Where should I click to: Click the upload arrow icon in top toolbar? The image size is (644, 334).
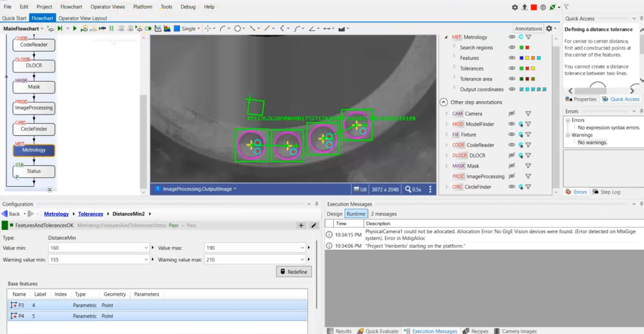pyautogui.click(x=524, y=7)
